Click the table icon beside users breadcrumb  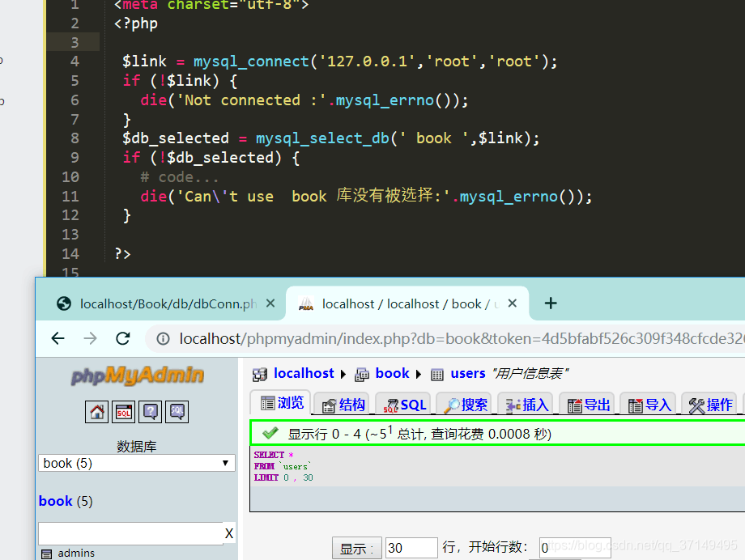click(437, 375)
